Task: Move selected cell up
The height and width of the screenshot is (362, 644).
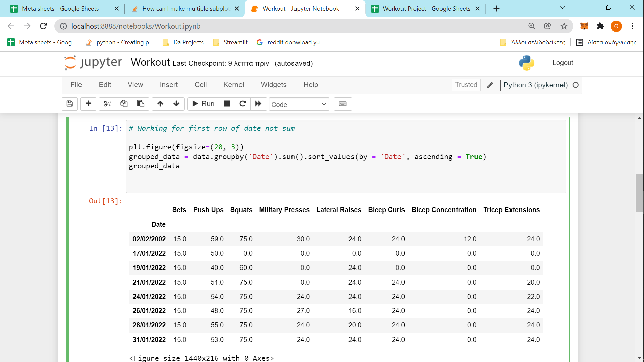Action: coord(160,104)
